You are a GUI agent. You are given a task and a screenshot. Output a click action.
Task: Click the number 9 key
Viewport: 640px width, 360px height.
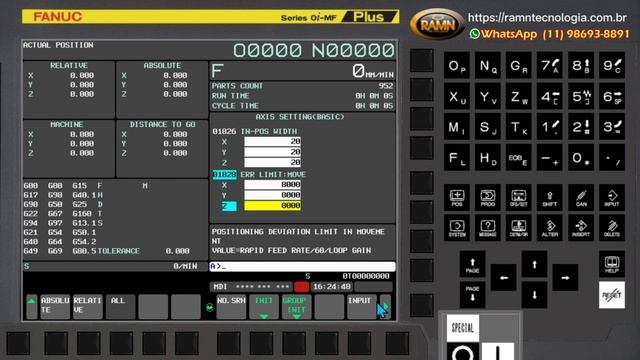612,66
